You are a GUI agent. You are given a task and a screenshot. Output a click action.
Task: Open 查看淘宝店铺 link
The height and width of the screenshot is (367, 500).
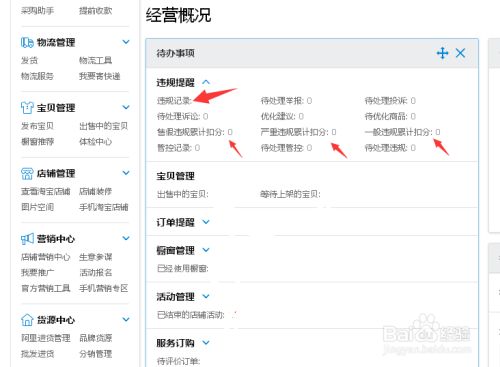[x=46, y=191]
